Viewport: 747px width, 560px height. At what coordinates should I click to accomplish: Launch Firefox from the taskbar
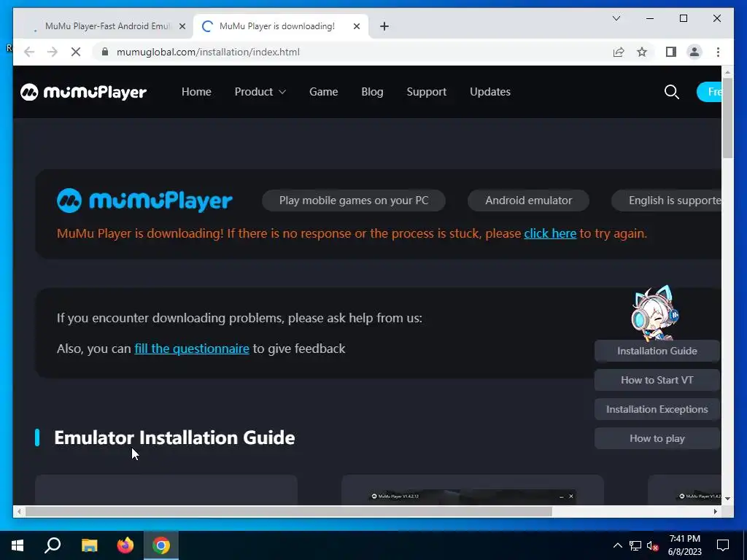(x=125, y=545)
